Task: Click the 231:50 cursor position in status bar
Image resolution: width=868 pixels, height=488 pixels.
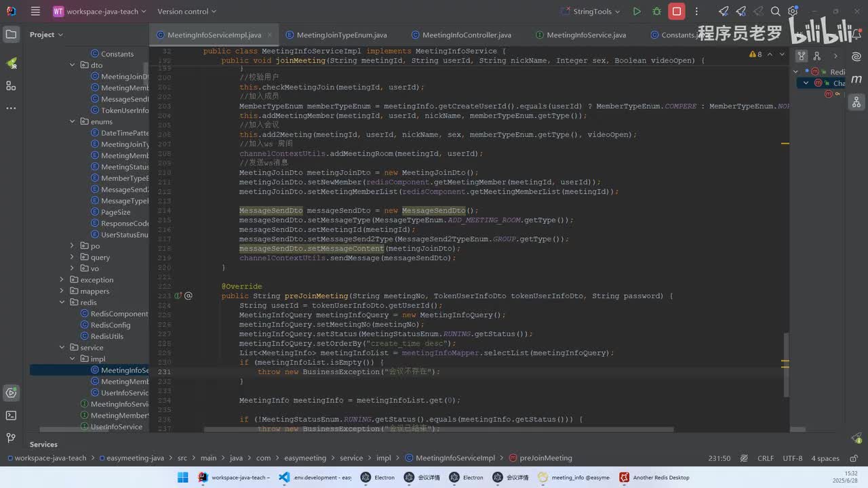Action: coord(719,458)
